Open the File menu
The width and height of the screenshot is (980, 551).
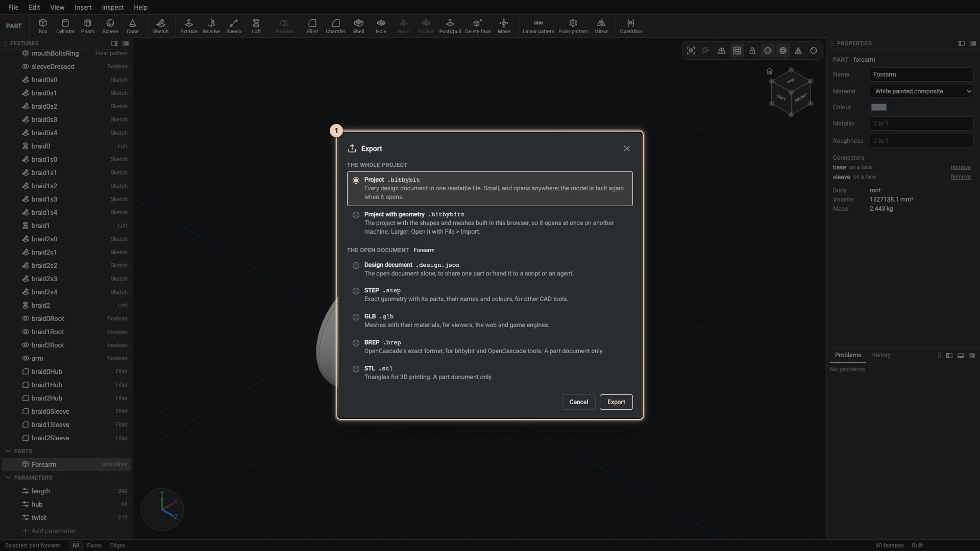[x=13, y=7]
